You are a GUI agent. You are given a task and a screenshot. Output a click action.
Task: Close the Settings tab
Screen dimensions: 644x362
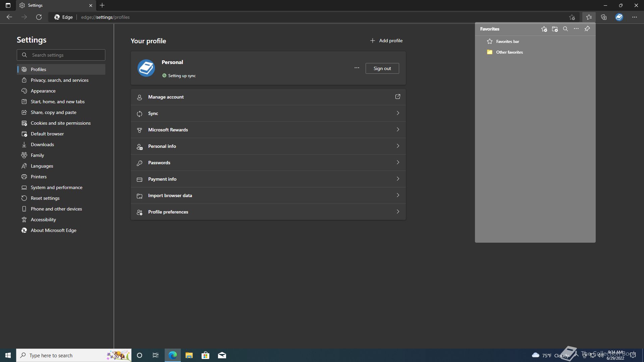[x=91, y=5]
